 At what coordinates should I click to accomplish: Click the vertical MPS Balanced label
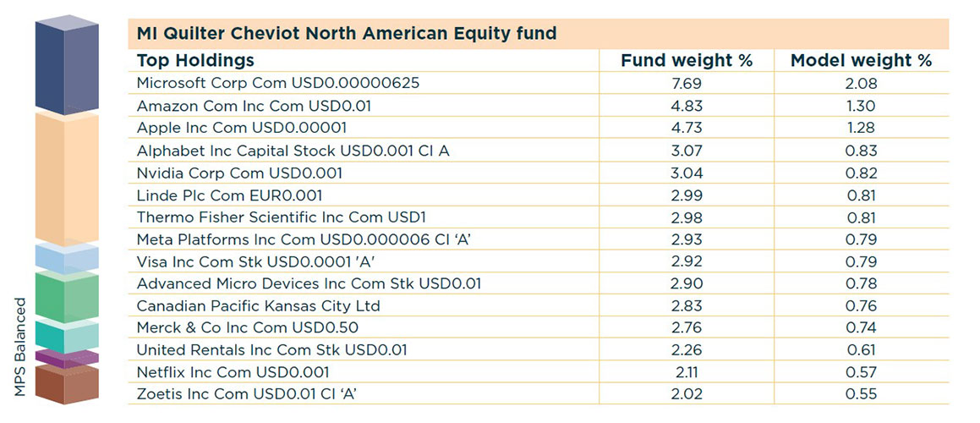[21, 348]
